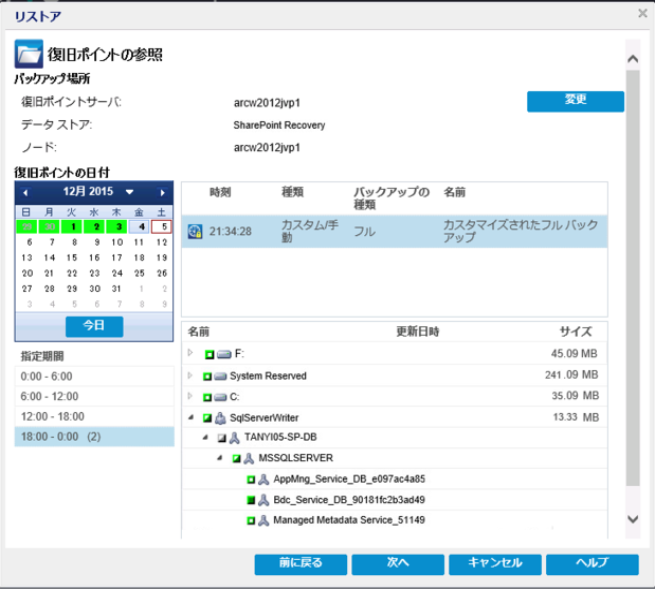This screenshot has width=655, height=589.
Task: Select December 3 on the calendar
Action: (117, 227)
